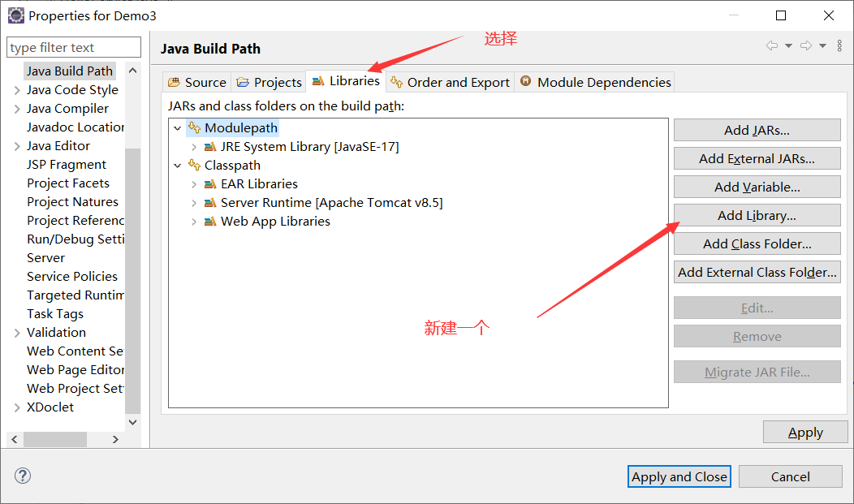Select the EAR Libraries icon
This screenshot has height=504, width=854.
coord(209,184)
